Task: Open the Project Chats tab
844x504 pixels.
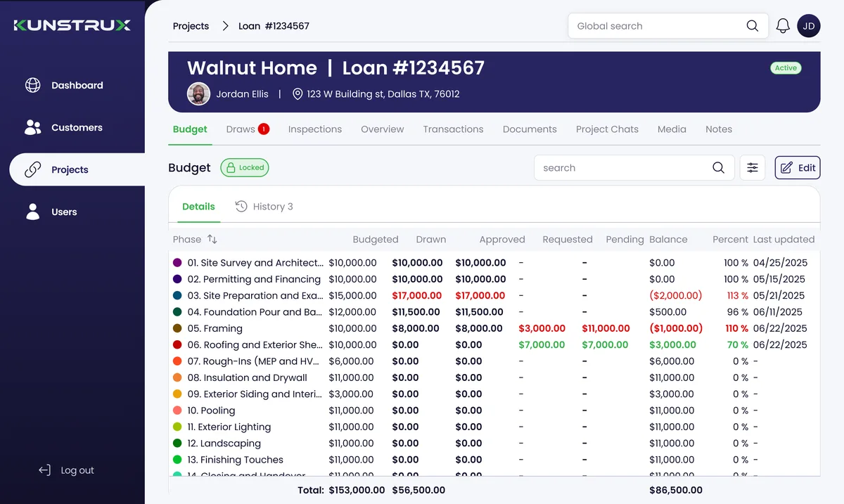Action: (607, 129)
